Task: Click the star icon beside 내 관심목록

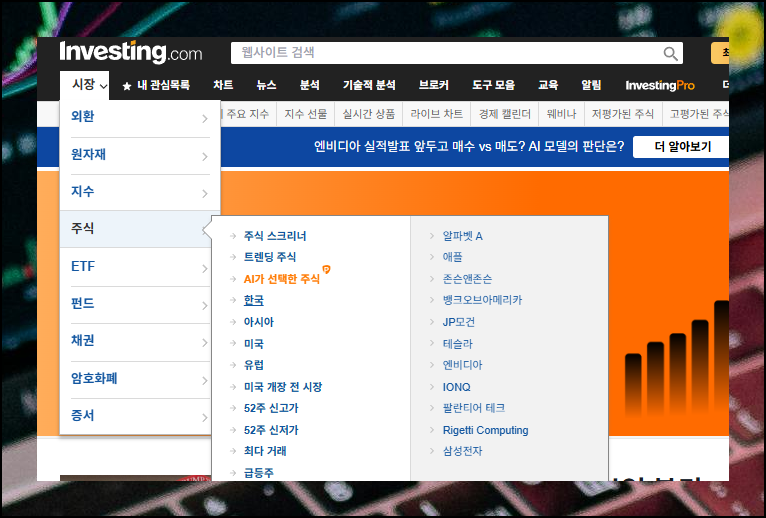Action: tap(127, 86)
